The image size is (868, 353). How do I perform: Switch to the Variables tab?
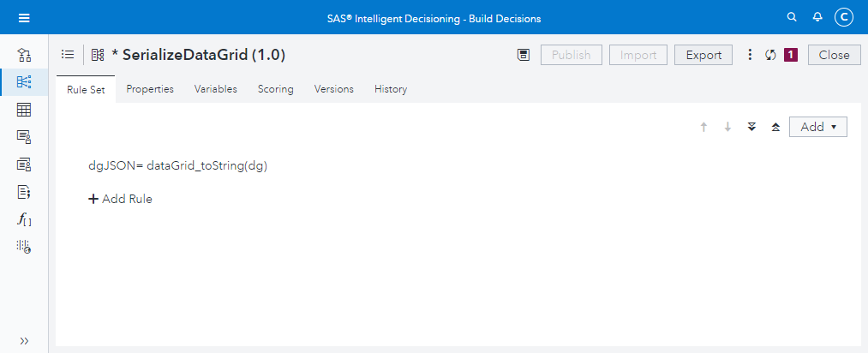(216, 89)
